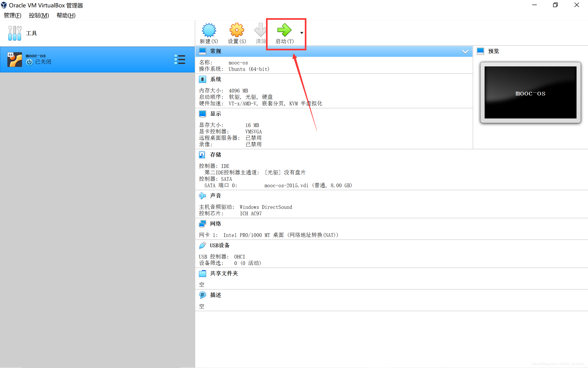Restore down the VirtualBox manager window
588x368 pixels.
(x=555, y=5)
